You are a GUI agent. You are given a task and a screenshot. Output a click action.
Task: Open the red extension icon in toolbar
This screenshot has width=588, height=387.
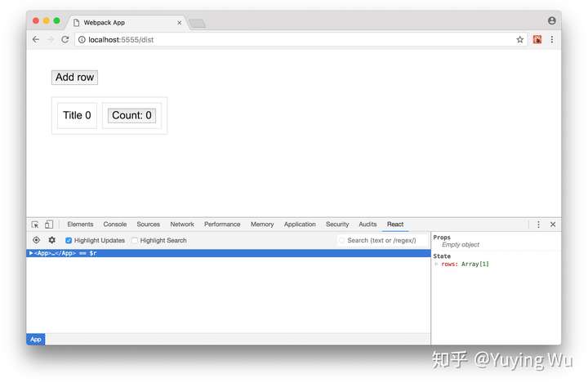(x=537, y=39)
